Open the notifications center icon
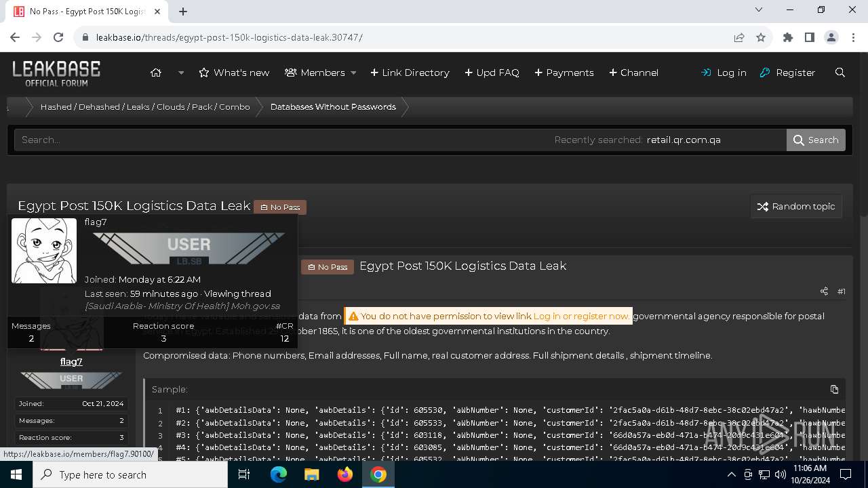 [x=846, y=474]
